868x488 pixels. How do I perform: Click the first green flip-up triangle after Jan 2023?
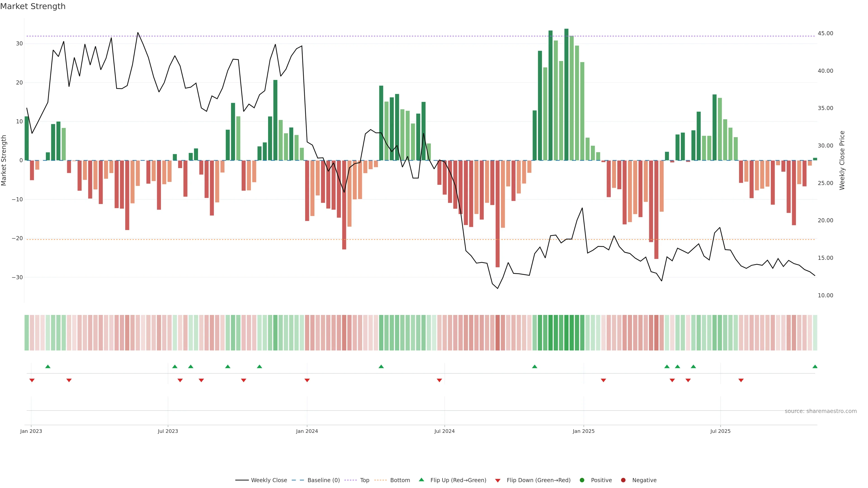pos(48,366)
